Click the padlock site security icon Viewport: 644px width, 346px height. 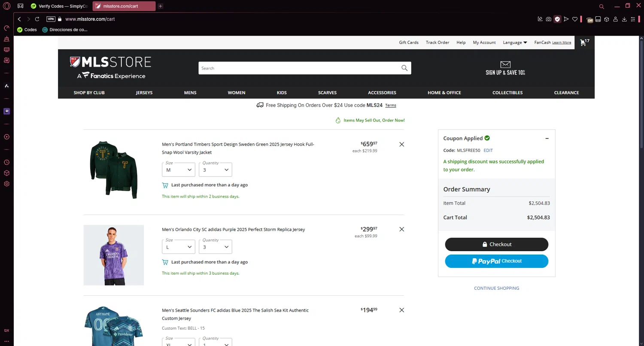coord(60,19)
